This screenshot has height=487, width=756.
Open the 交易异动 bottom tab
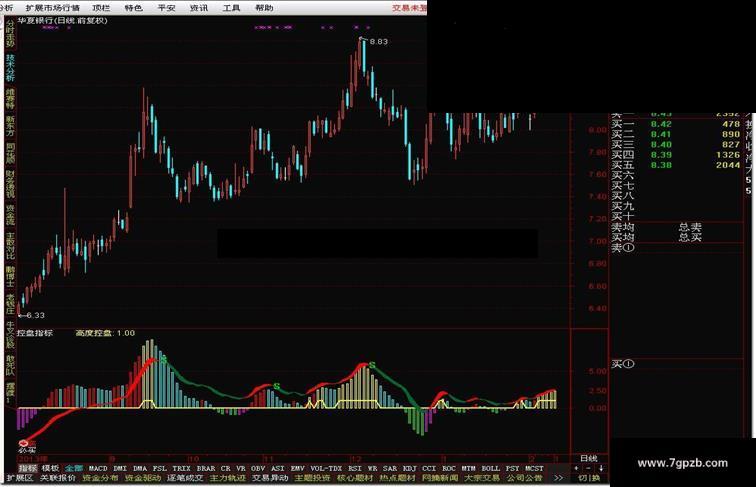(270, 478)
